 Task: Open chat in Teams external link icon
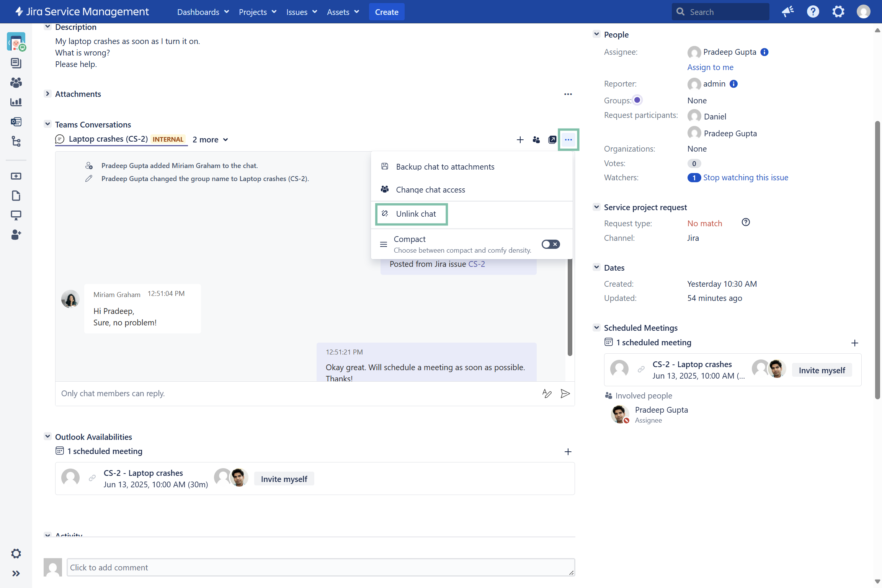pyautogui.click(x=552, y=140)
